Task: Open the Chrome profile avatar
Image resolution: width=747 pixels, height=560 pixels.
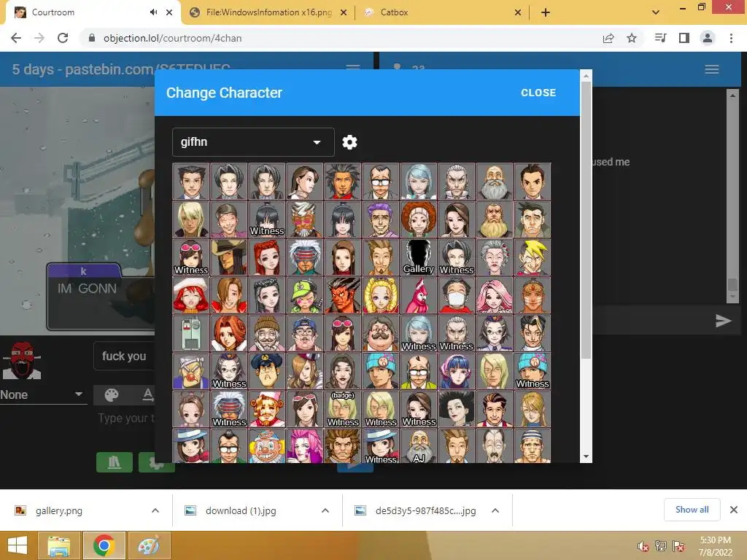Action: coord(708,38)
